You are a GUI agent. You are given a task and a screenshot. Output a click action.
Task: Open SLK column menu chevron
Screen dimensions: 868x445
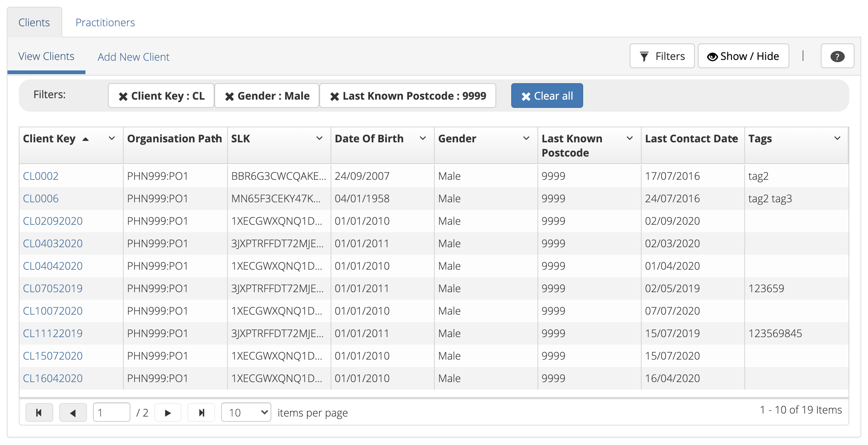(319, 138)
